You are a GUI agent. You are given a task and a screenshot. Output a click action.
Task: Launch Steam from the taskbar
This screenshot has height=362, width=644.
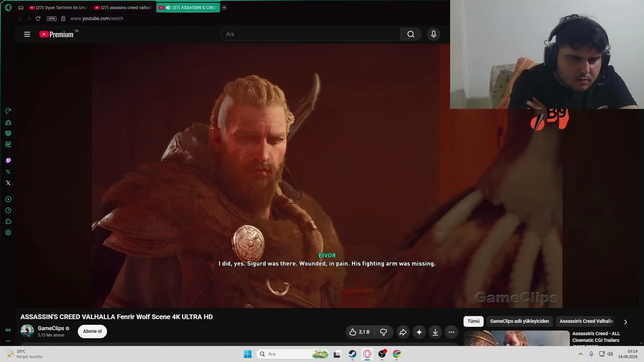coord(353,354)
